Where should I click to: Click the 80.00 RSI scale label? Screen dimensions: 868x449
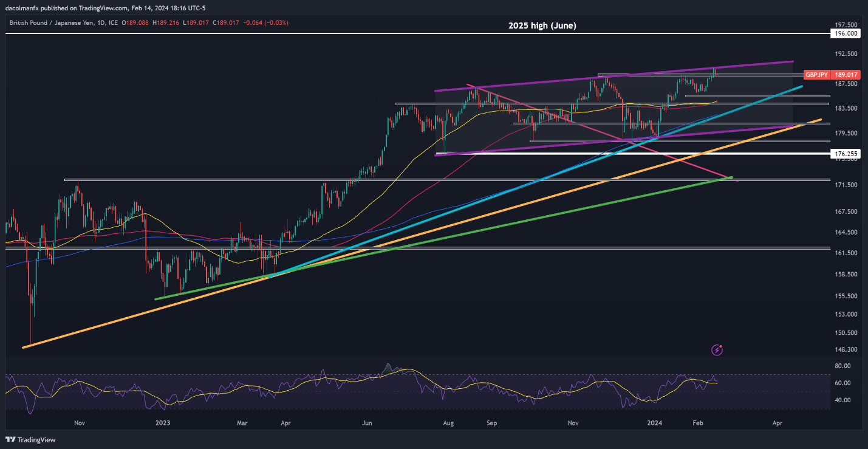(842, 366)
